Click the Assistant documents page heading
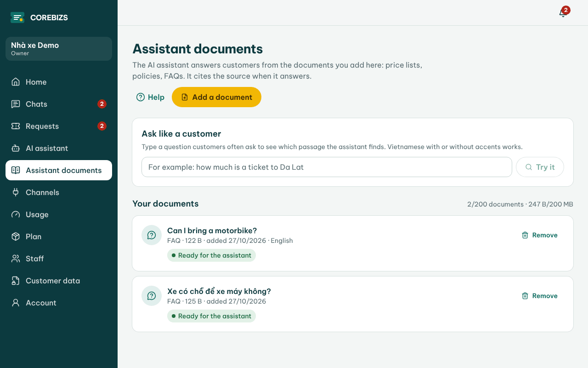The image size is (588, 368). tap(198, 49)
